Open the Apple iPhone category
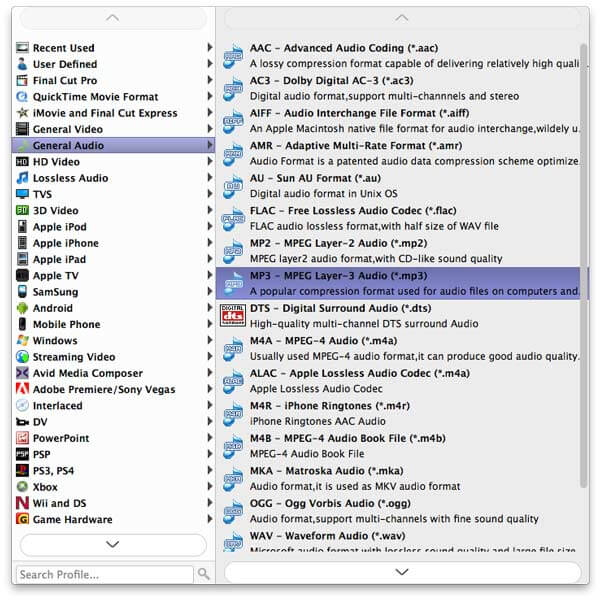 click(x=114, y=243)
